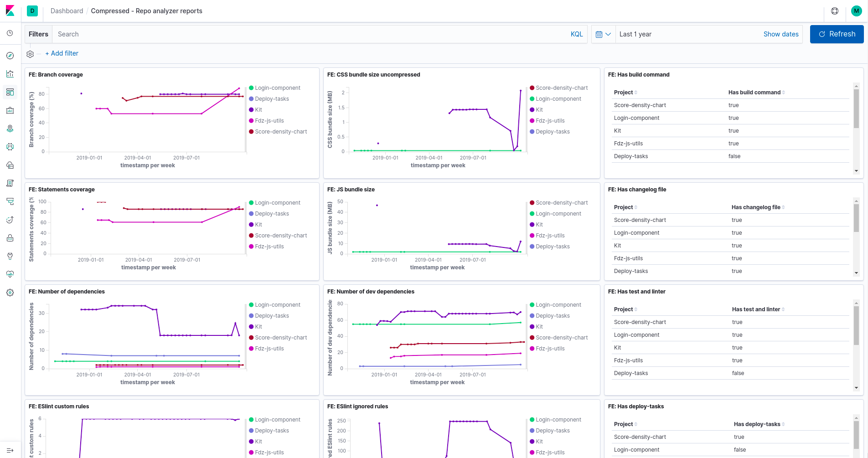Viewport: 868px width, 458px height.
Task: Open Recently viewed clock icon in sidebar
Action: tap(10, 33)
